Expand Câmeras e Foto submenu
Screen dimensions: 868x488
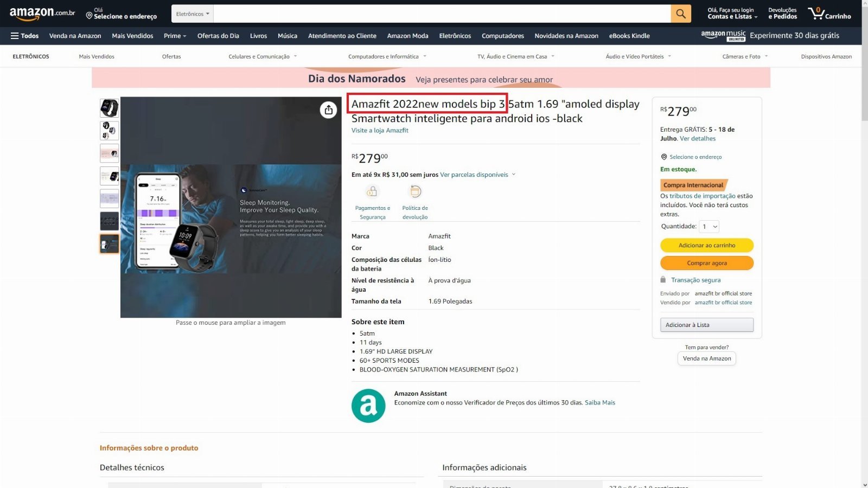point(745,56)
